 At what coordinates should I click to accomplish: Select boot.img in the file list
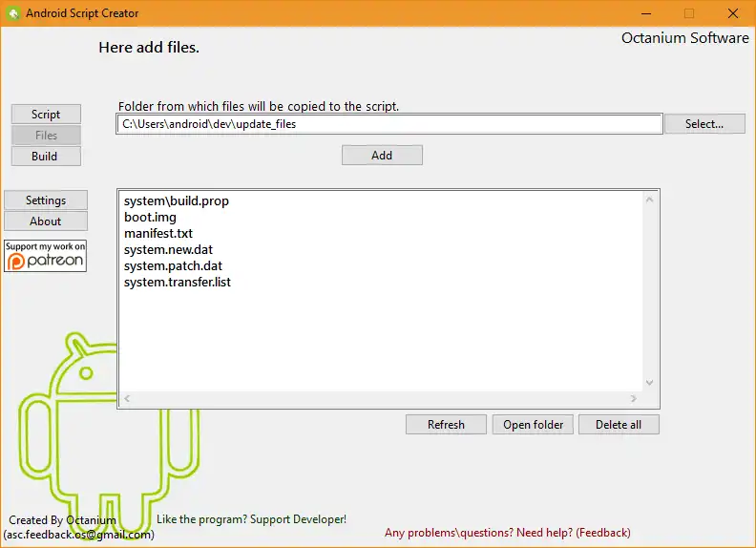150,217
